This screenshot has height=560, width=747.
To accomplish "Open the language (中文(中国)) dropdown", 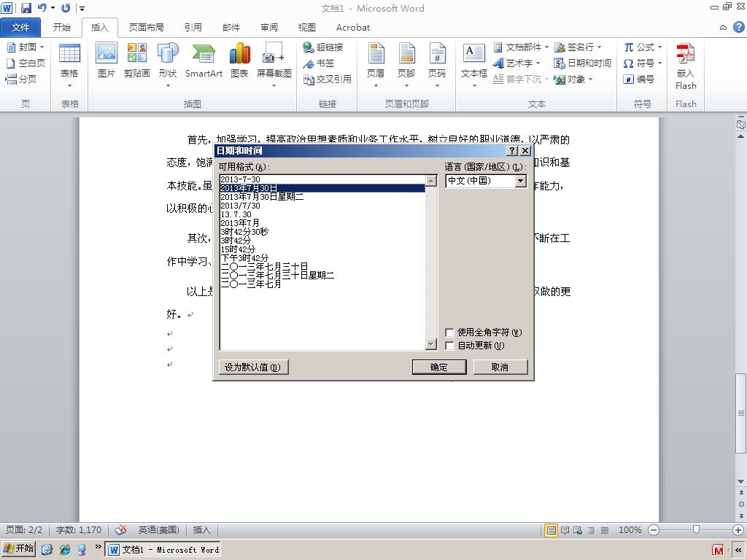I will pos(520,181).
